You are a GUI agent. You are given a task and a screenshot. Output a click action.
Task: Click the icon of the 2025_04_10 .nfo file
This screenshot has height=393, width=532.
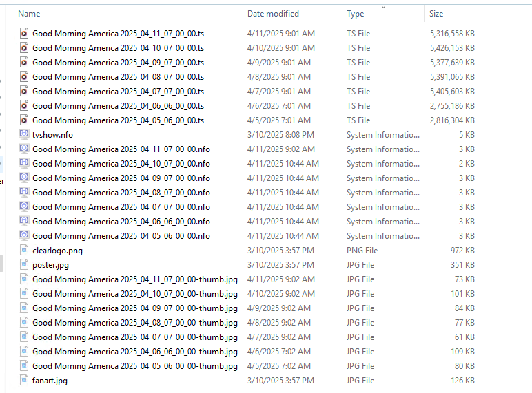[24, 163]
